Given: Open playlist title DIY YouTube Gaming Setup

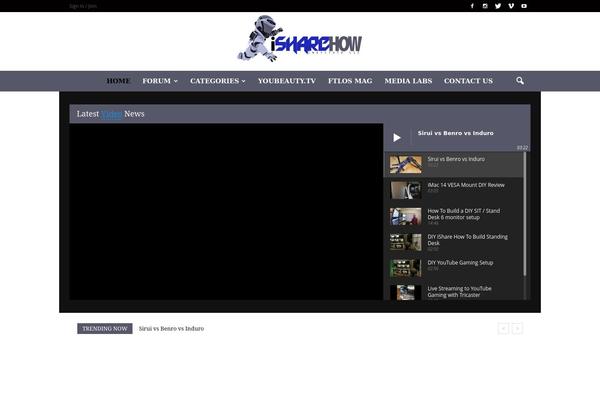Looking at the screenshot, I should click(460, 263).
